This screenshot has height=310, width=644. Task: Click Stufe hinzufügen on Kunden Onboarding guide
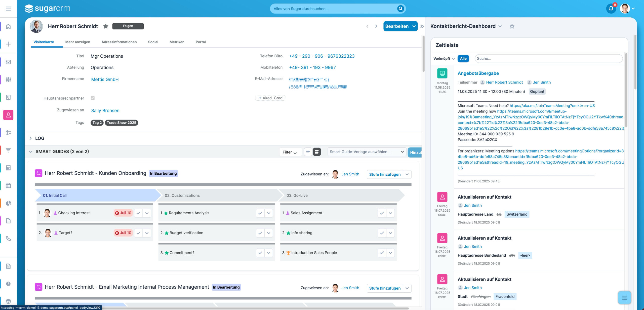point(385,174)
